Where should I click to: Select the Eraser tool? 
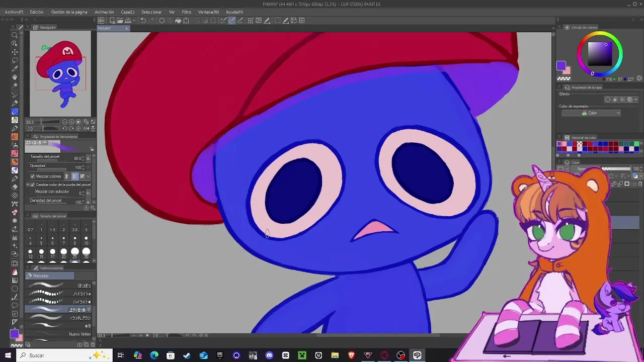point(15,187)
